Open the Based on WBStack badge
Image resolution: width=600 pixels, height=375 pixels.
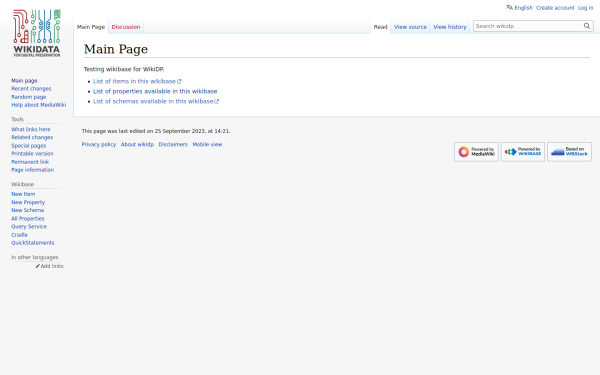click(x=569, y=152)
